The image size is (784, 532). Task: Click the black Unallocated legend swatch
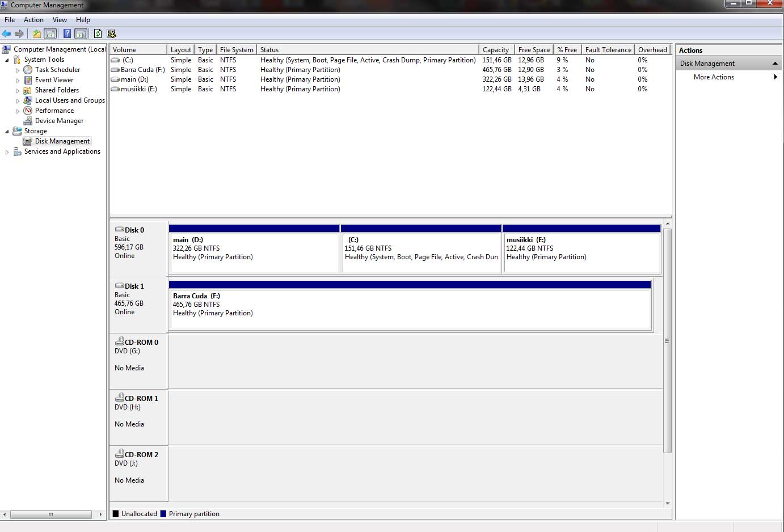point(116,514)
